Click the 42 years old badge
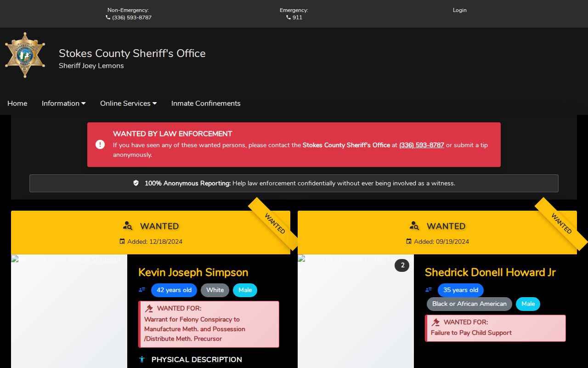The image size is (588, 368). click(174, 290)
